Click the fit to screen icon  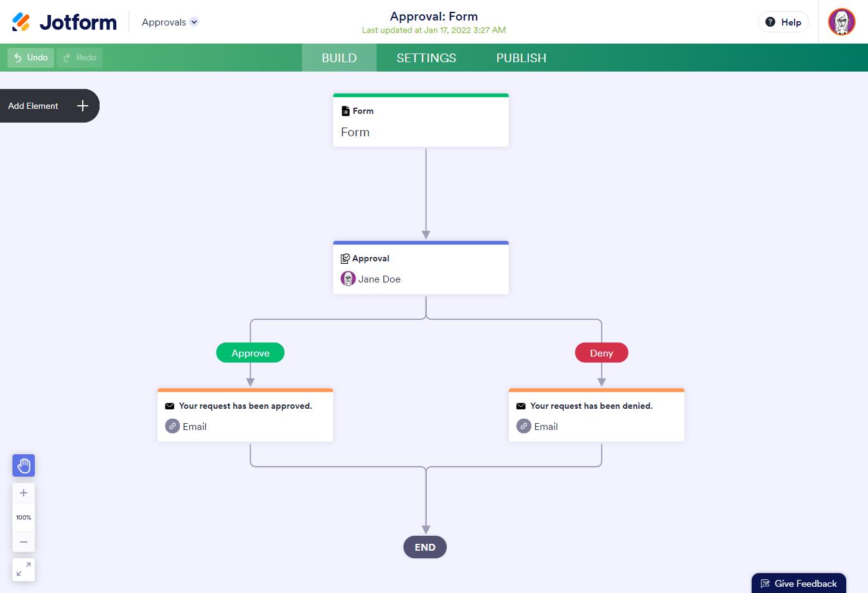[24, 569]
